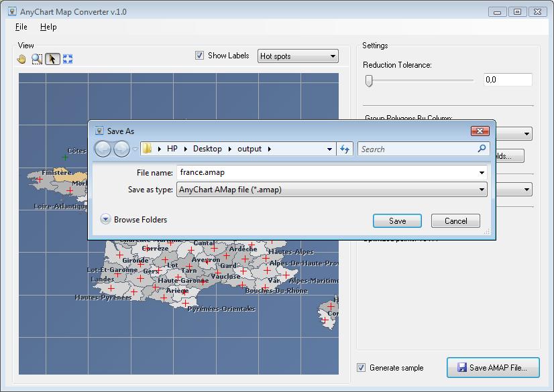Open the Help menu
This screenshot has width=554, height=392.
click(48, 27)
